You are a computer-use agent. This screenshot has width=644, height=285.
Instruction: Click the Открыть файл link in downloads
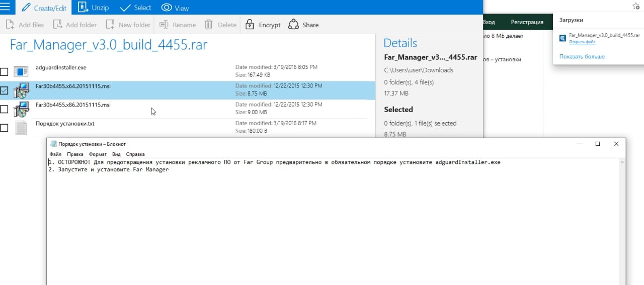582,42
